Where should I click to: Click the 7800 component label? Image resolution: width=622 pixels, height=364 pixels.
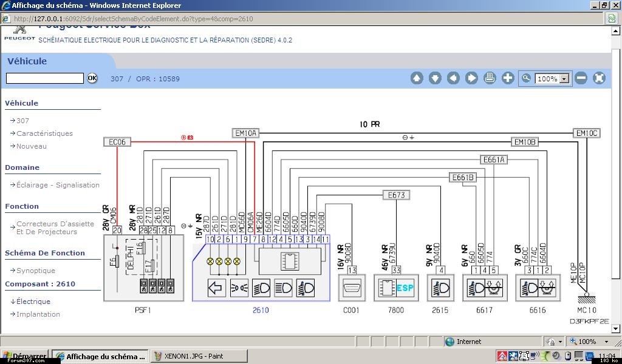[x=396, y=310]
